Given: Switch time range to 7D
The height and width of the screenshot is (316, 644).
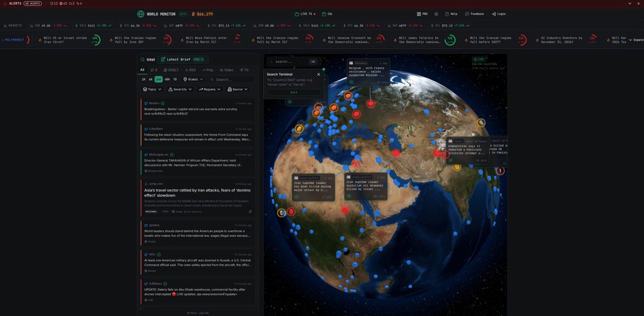Looking at the screenshot, I should (175, 80).
